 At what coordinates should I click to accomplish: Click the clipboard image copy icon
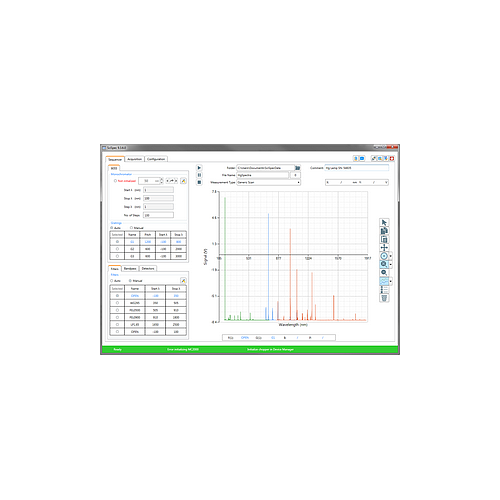[384, 239]
